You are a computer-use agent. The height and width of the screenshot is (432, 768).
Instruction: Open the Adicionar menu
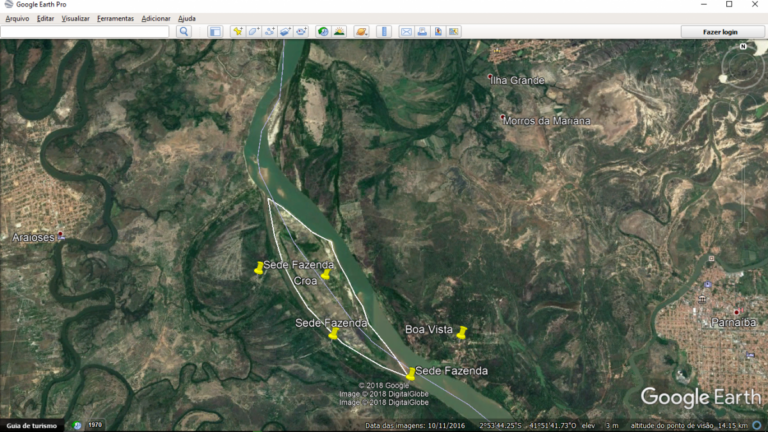click(156, 19)
